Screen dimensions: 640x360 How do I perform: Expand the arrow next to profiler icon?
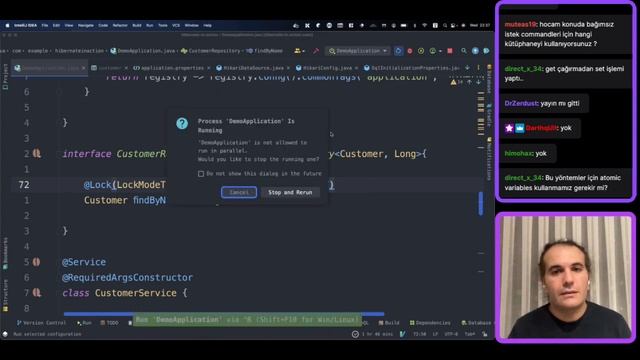440,51
